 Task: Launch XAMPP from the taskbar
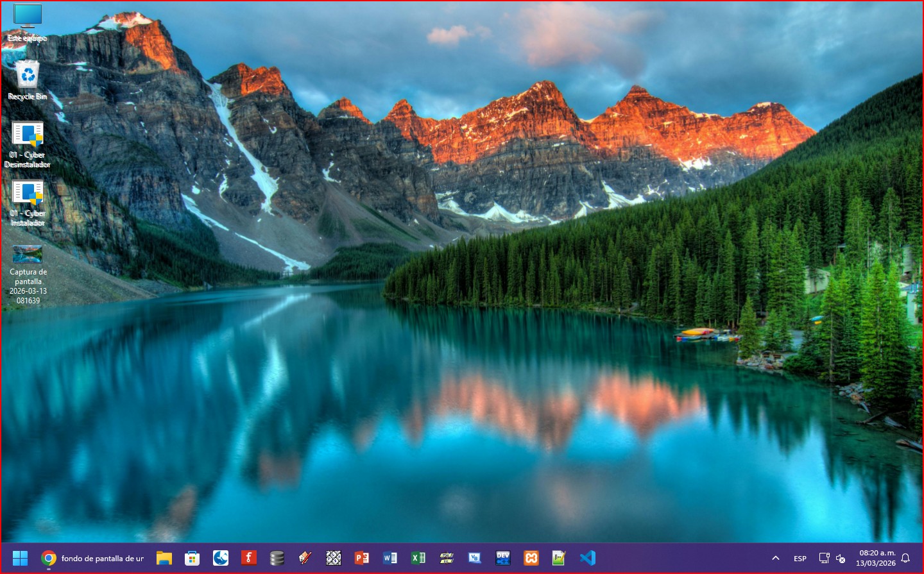pyautogui.click(x=531, y=558)
